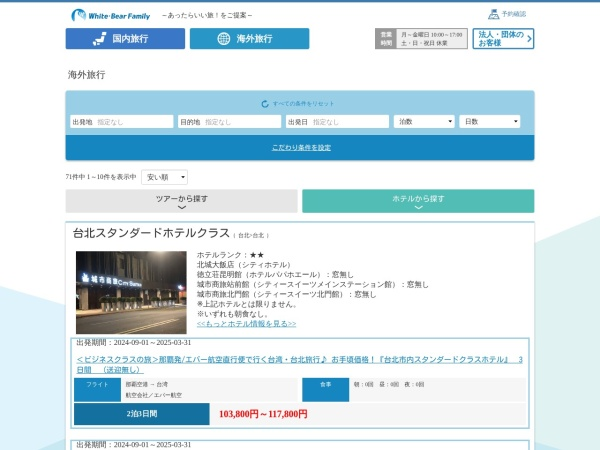Click the 出発地 input field

point(122,122)
